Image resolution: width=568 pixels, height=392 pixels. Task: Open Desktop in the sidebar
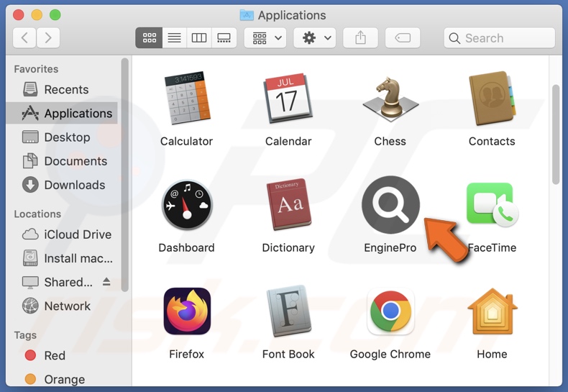pyautogui.click(x=62, y=137)
